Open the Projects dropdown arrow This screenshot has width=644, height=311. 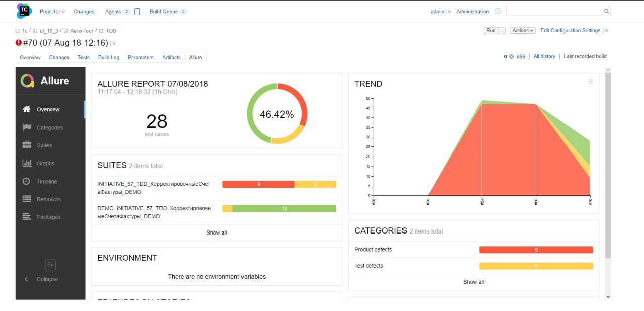tap(63, 12)
